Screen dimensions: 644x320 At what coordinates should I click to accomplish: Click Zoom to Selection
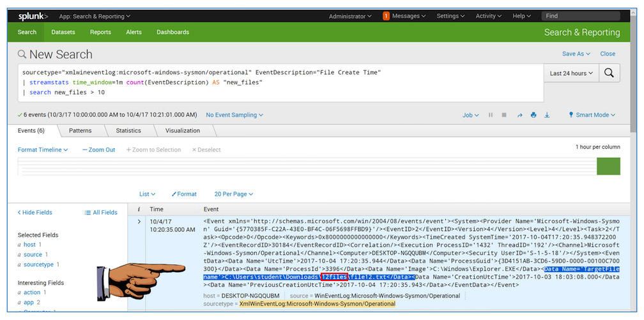click(153, 150)
